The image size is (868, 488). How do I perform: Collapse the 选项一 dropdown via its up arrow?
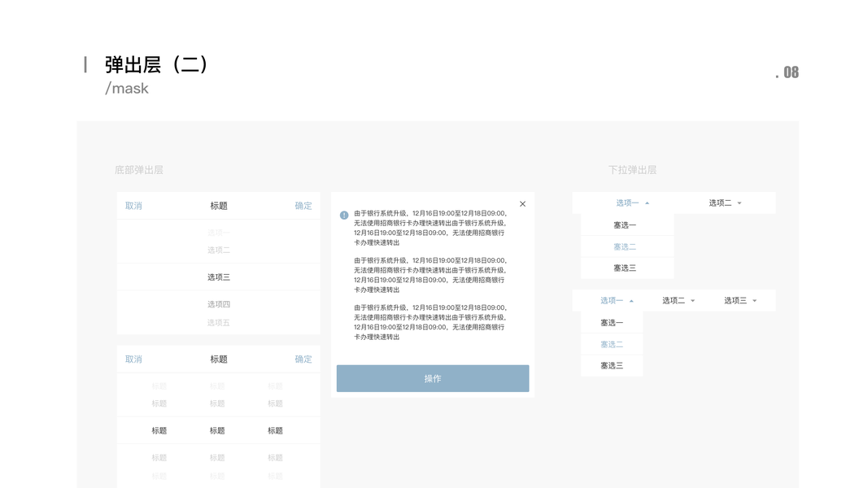[x=648, y=203]
